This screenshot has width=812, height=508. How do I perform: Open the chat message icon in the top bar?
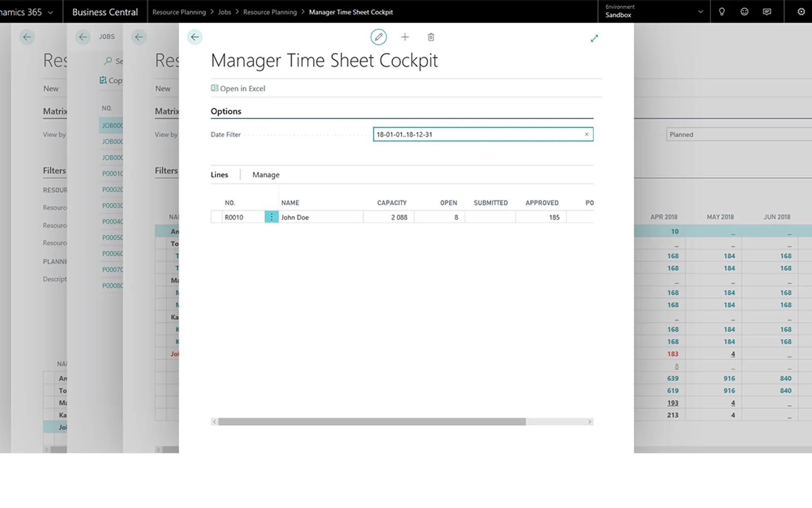pos(767,12)
